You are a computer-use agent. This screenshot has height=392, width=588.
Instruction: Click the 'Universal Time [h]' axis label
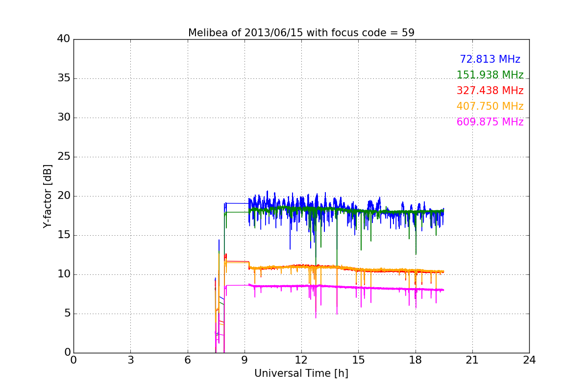301,373
